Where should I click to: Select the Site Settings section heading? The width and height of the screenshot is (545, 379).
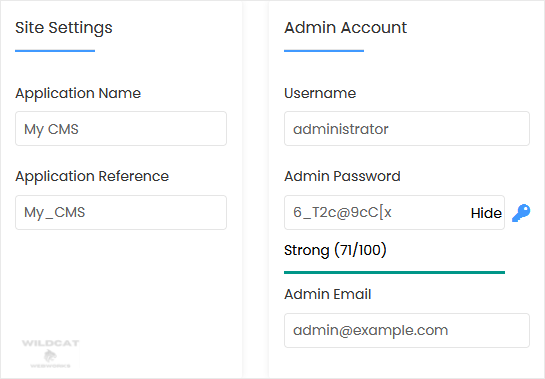pos(64,28)
